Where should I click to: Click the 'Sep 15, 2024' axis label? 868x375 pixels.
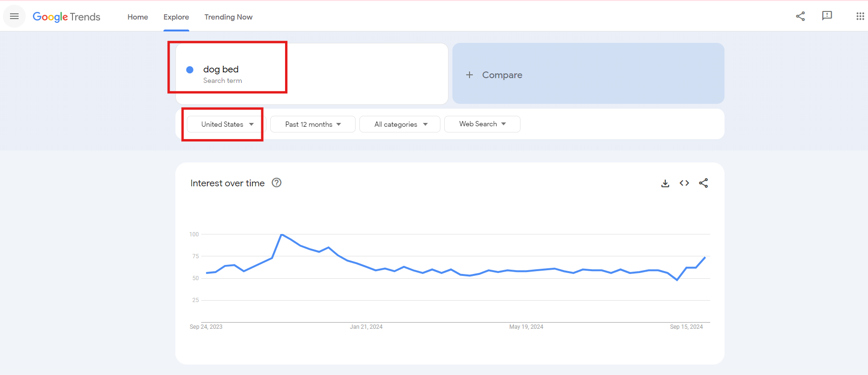(686, 327)
